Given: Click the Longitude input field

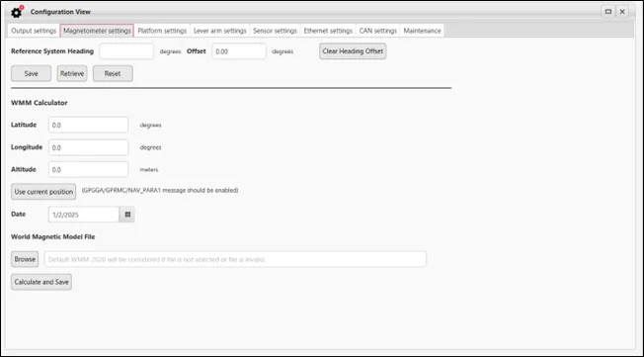Looking at the screenshot, I should click(88, 147).
